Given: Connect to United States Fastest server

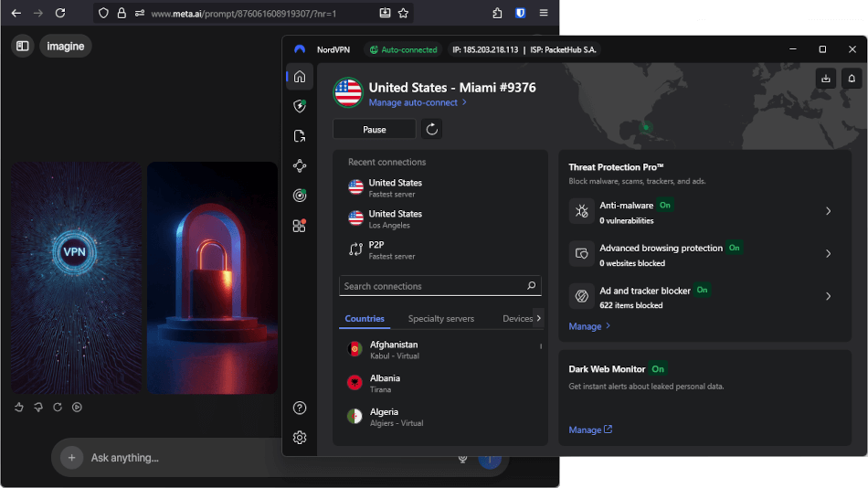Looking at the screenshot, I should 440,187.
